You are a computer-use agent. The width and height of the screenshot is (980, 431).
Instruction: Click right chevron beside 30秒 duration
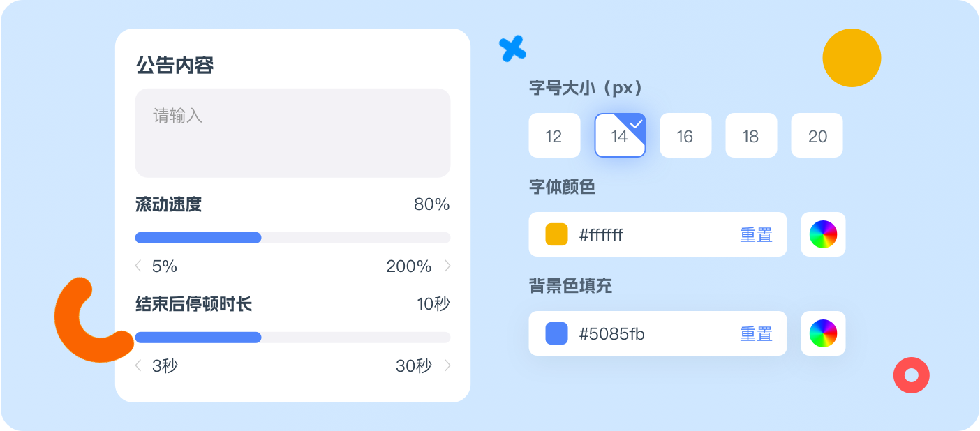[x=447, y=365]
